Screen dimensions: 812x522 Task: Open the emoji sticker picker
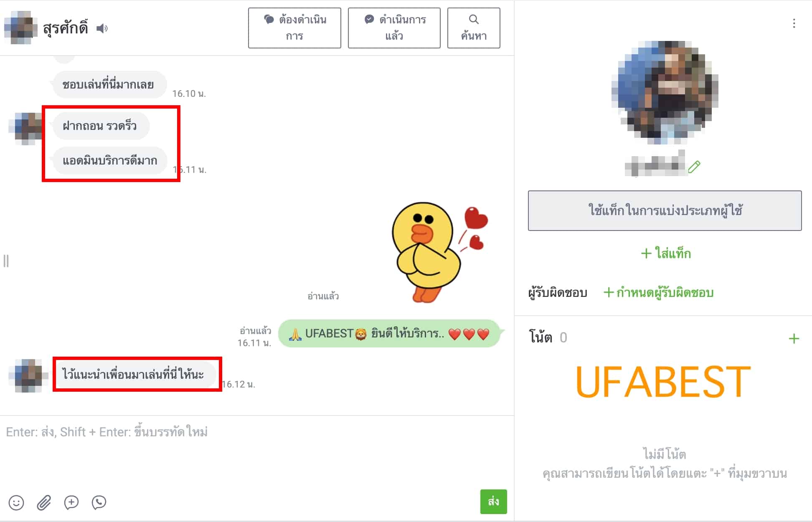(16, 502)
